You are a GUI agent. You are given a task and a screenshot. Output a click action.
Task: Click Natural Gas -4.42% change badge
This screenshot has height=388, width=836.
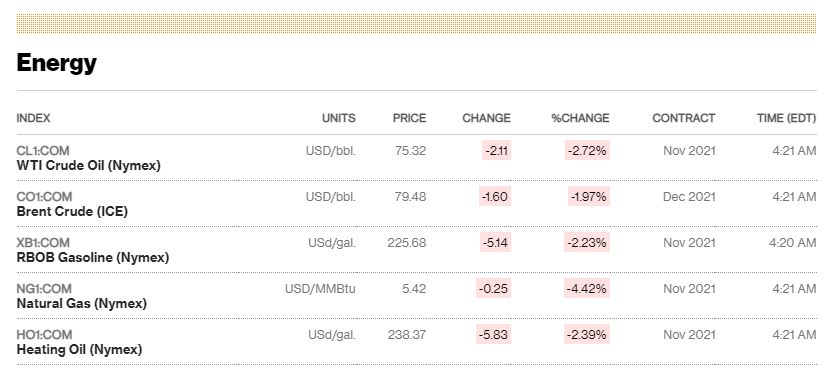click(587, 289)
